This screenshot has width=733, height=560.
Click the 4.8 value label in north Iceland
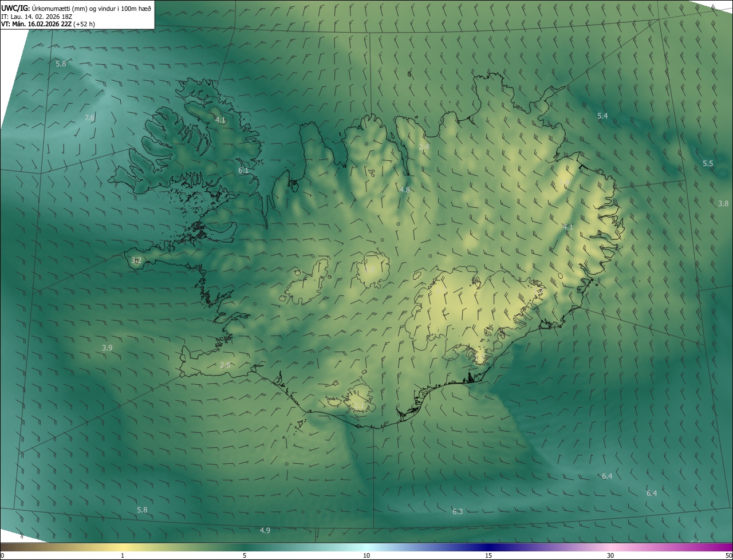pos(405,190)
